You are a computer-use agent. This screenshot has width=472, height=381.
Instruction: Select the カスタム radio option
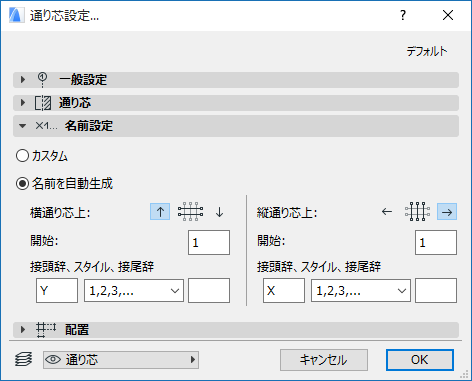click(x=42, y=156)
